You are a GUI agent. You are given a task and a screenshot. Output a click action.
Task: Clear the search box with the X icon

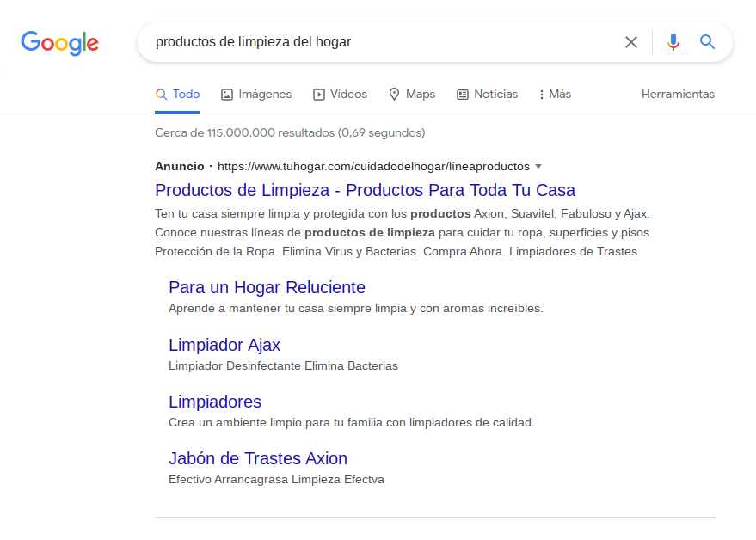631,42
